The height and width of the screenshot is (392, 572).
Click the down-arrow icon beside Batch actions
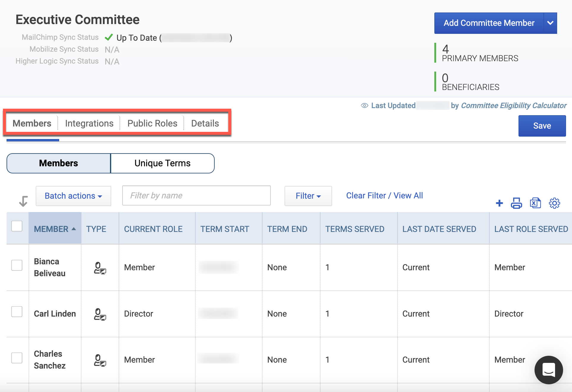point(23,201)
